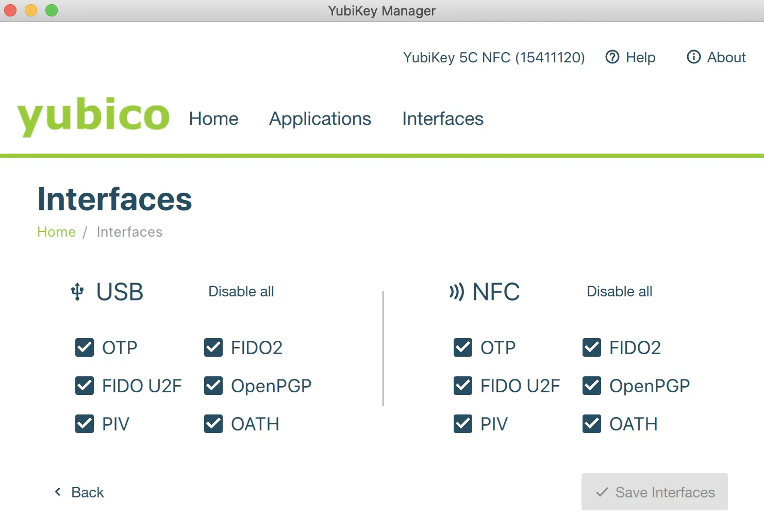Click the USB symbol icon

(77, 292)
